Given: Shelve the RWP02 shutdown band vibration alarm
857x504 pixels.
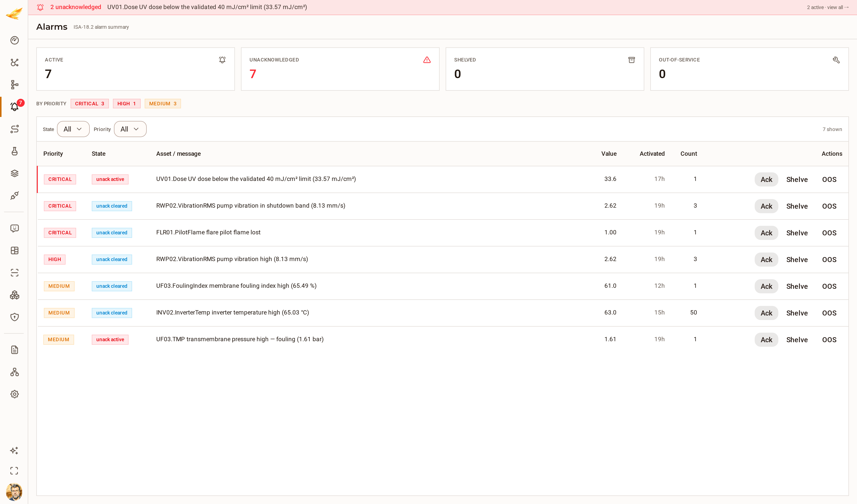Looking at the screenshot, I should click(x=797, y=206).
